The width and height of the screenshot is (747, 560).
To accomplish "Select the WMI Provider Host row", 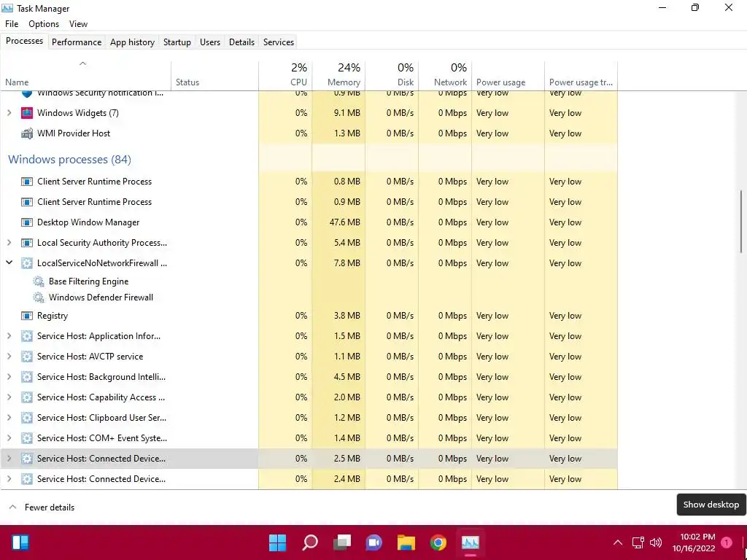I will [x=309, y=133].
